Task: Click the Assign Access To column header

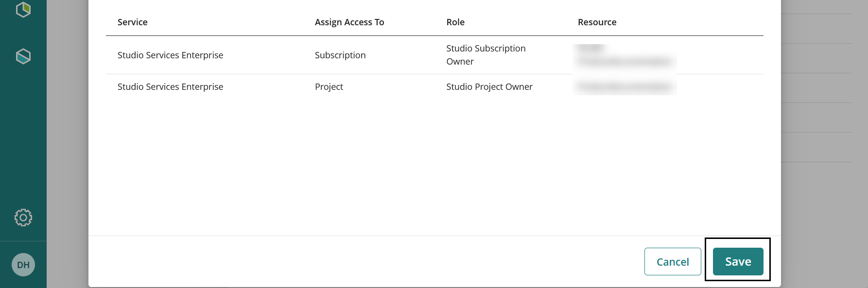Action: (x=349, y=22)
